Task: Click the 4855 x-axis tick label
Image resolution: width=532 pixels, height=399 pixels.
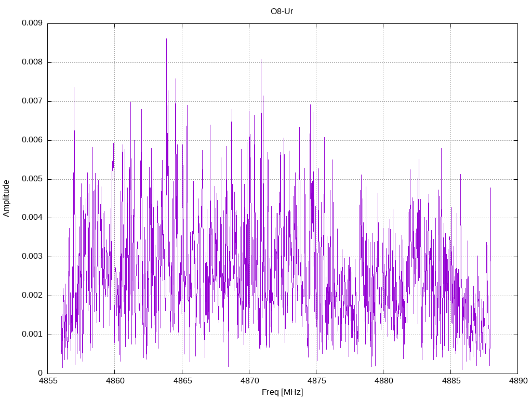Action: pos(47,381)
